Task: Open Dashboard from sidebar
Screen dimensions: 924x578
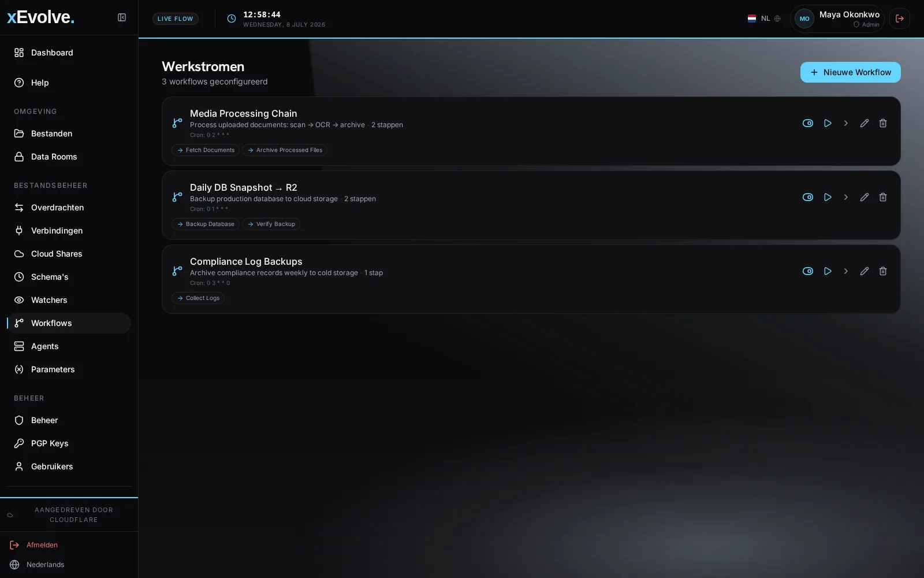Action: pos(69,53)
